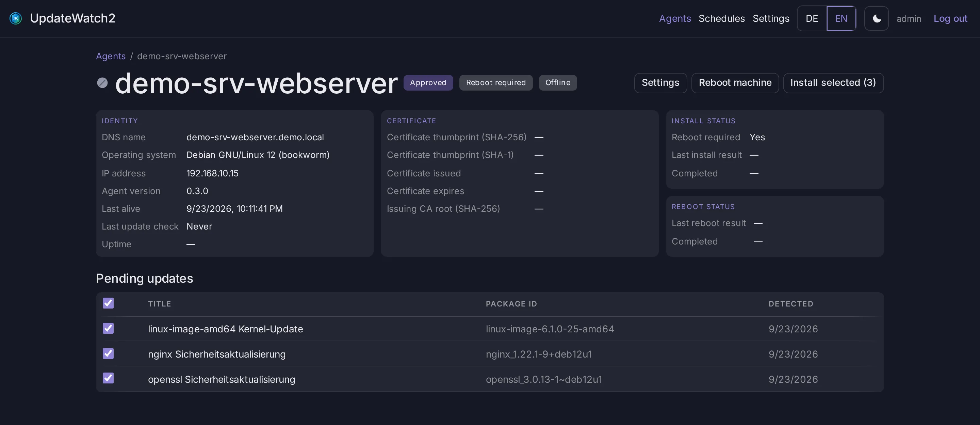Click Certificate thumbprint (SHA-256) label
Screen dimensions: 980x425
(x=457, y=137)
